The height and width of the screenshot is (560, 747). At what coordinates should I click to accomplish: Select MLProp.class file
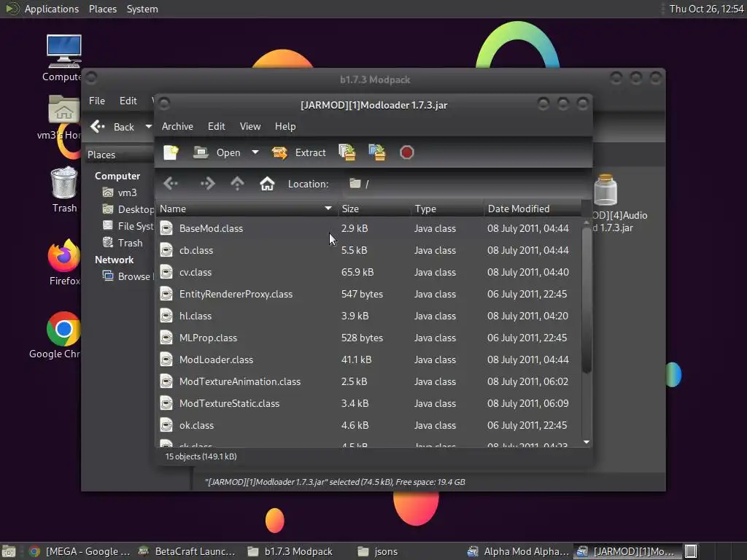[369, 338]
